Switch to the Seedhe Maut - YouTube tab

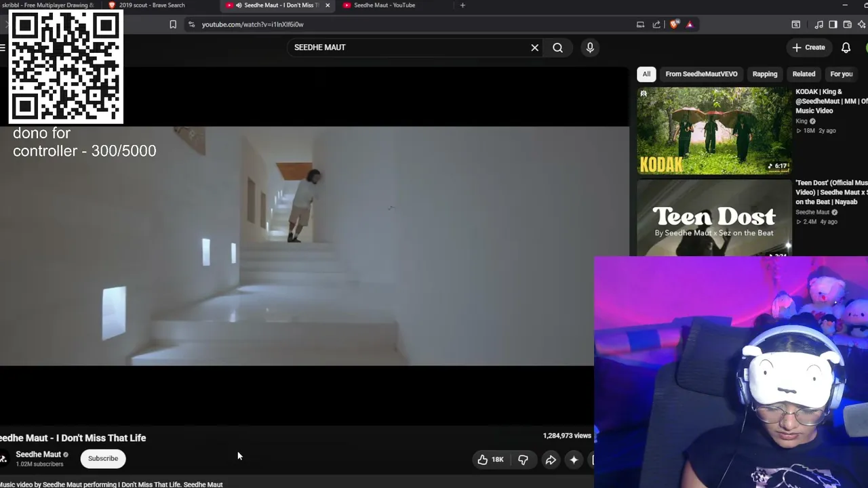[x=384, y=5]
